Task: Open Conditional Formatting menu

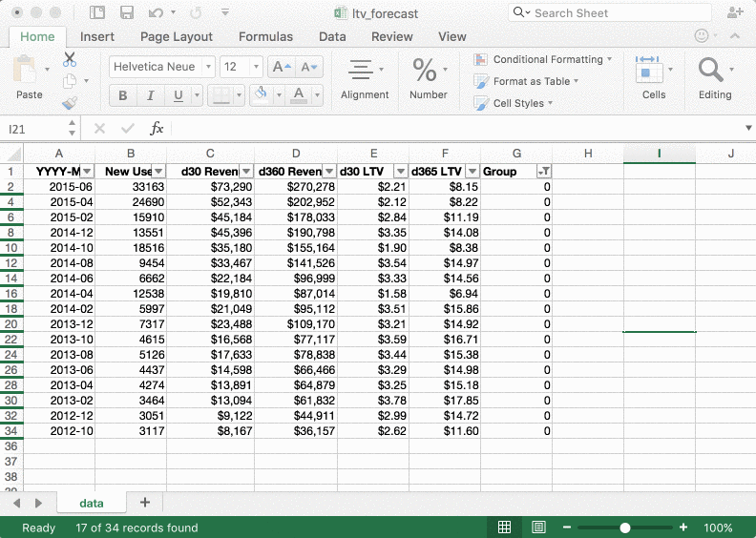Action: pyautogui.click(x=543, y=59)
